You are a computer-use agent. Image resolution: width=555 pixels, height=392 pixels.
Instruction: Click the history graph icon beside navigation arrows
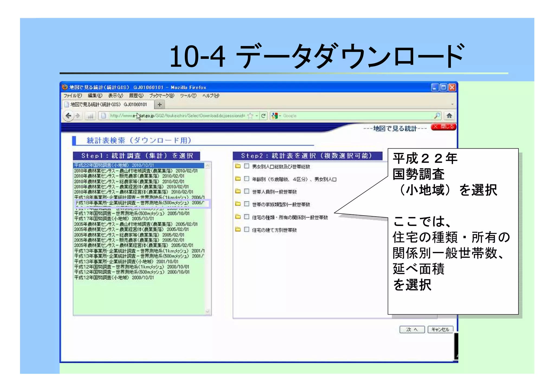pyautogui.click(x=90, y=116)
